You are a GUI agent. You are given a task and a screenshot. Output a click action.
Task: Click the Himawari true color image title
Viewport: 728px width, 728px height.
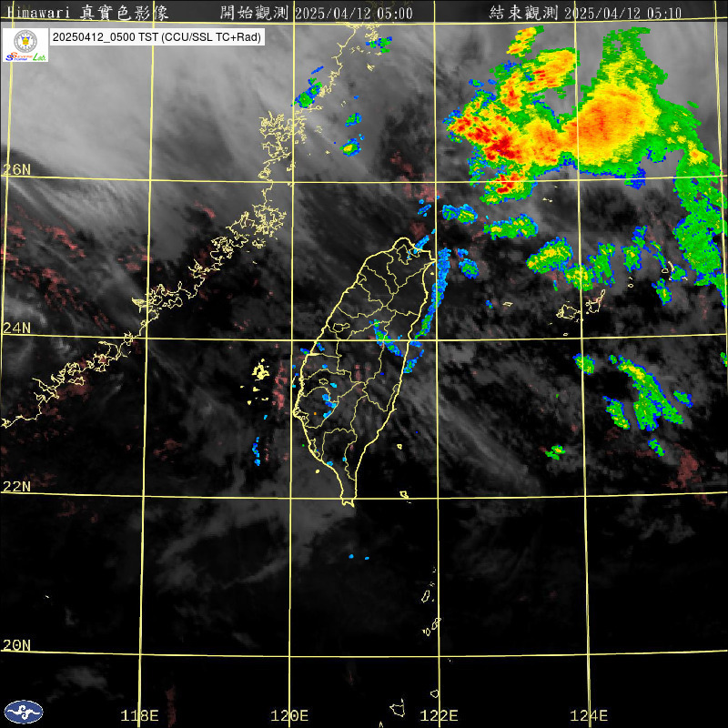click(x=93, y=13)
